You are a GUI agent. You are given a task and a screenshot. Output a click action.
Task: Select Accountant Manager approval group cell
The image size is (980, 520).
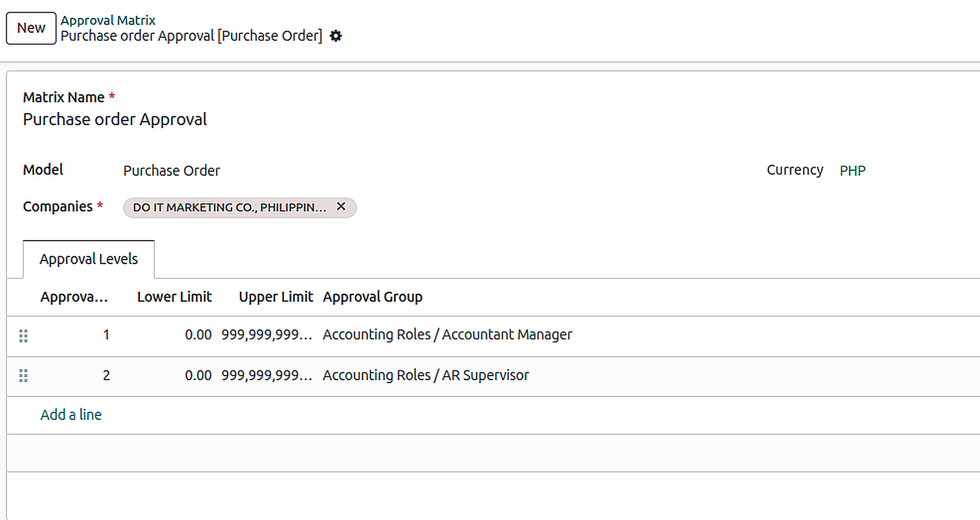447,335
